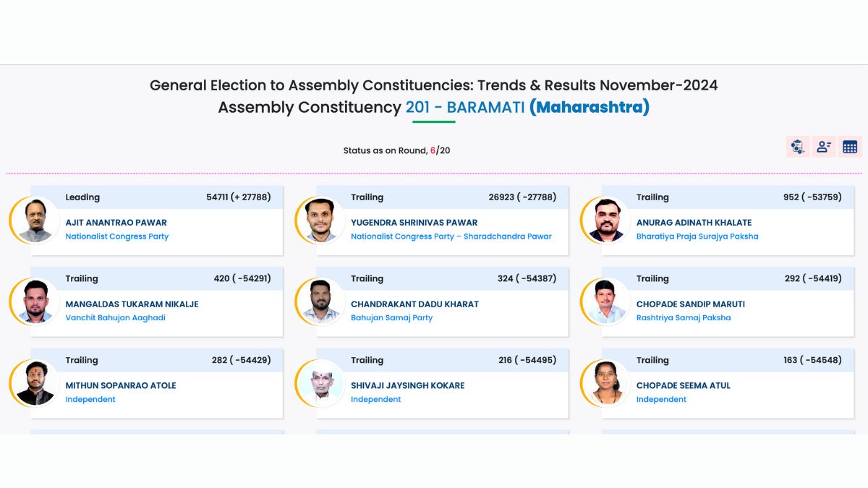This screenshot has height=488, width=868.
Task: Switch to the candidate list view icon
Action: tap(824, 147)
